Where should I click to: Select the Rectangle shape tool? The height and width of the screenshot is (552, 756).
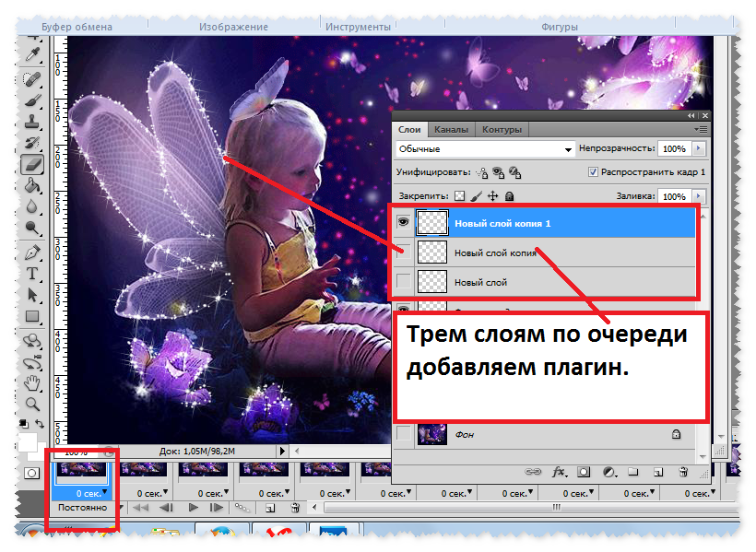point(32,316)
